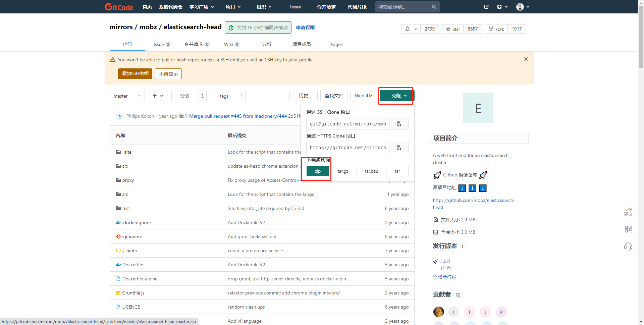Open the 组织 dropdown menu
Image resolution: width=644 pixels, height=325 pixels.
[x=264, y=7]
